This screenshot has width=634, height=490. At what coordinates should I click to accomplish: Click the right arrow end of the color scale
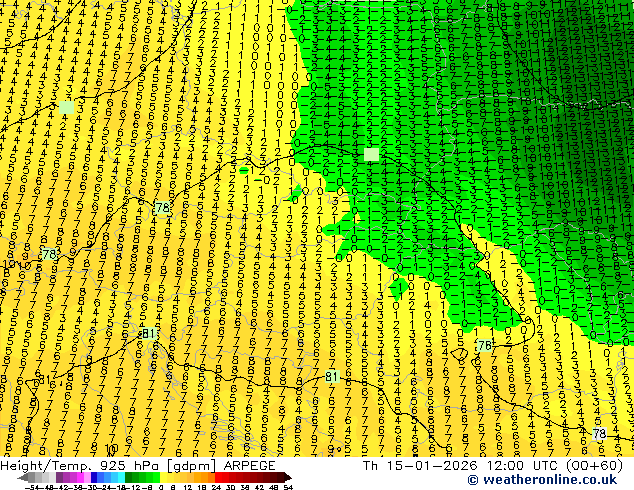(287, 477)
